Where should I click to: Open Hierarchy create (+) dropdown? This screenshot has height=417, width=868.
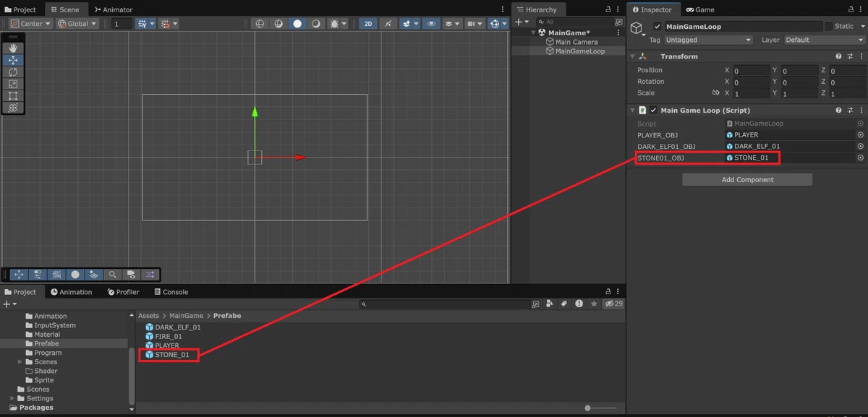(522, 22)
